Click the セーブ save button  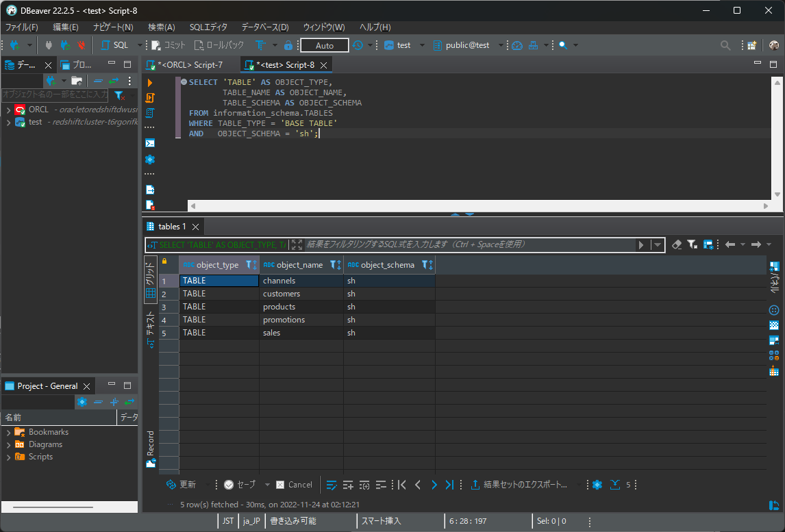(240, 485)
